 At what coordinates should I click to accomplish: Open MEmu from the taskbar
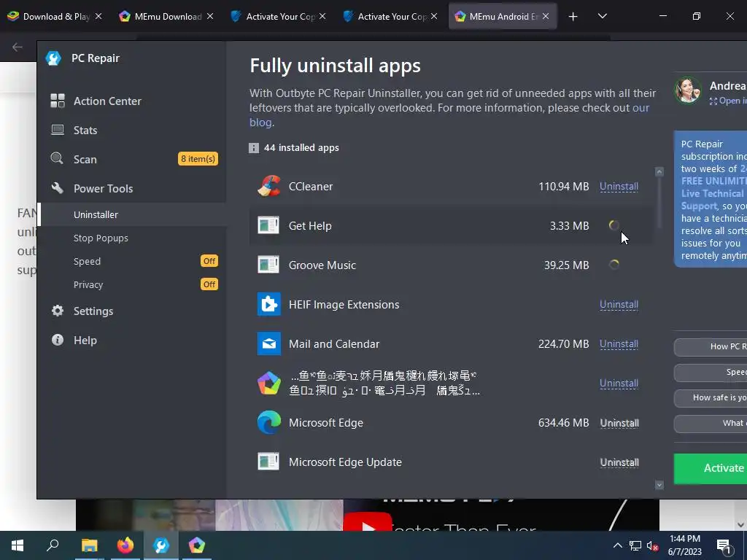197,545
